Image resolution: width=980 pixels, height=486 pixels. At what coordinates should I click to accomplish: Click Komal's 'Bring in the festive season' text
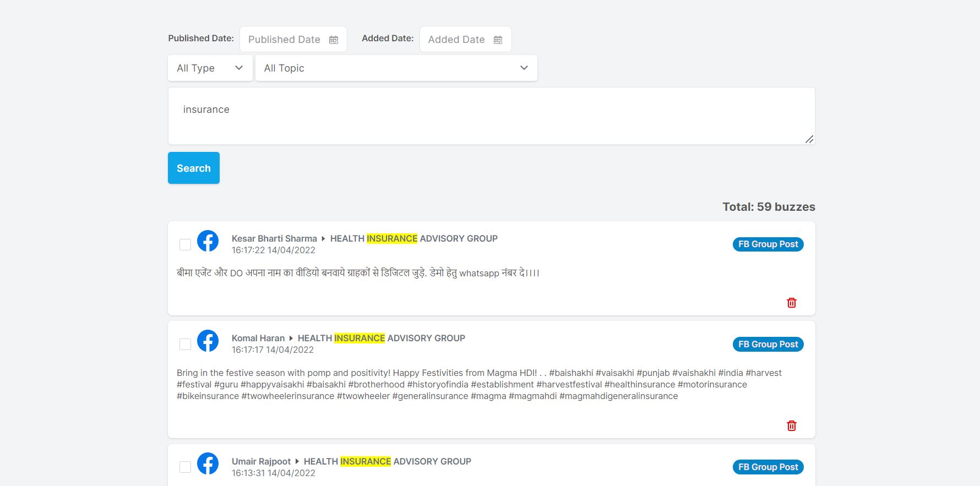click(479, 384)
